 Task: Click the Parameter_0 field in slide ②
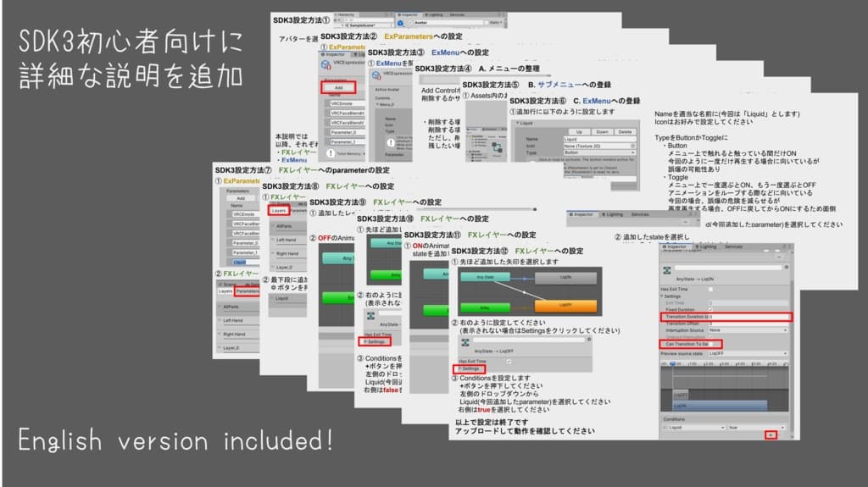click(347, 132)
